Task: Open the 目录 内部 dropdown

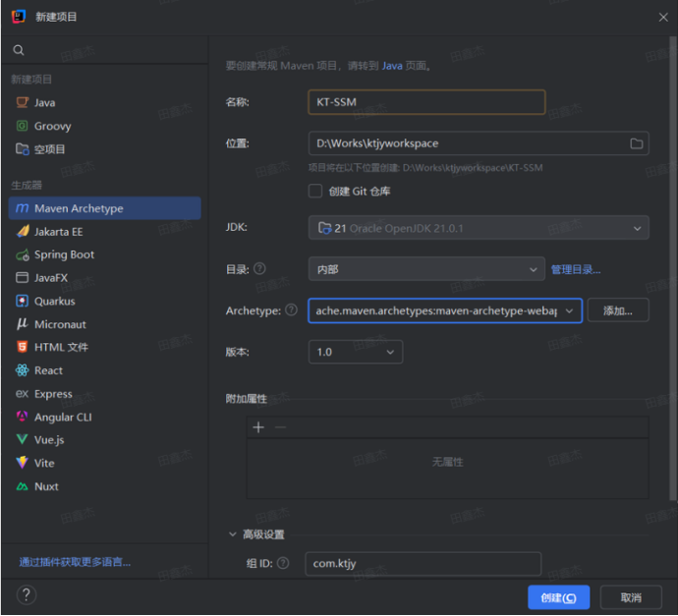Action: [426, 269]
